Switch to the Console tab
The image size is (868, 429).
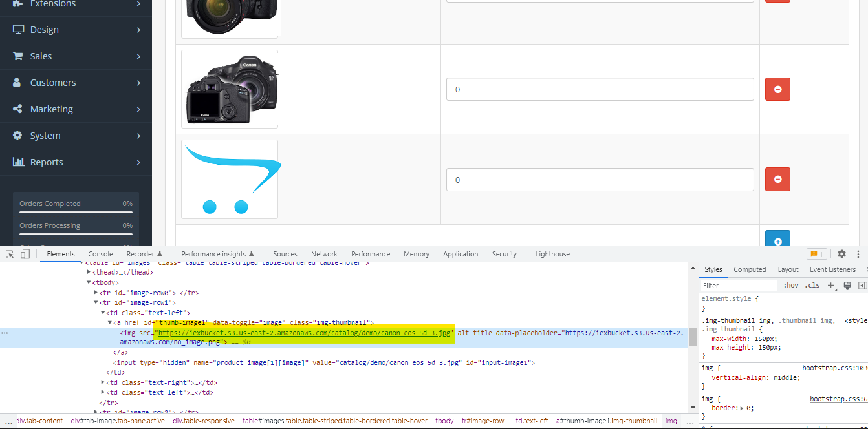100,254
